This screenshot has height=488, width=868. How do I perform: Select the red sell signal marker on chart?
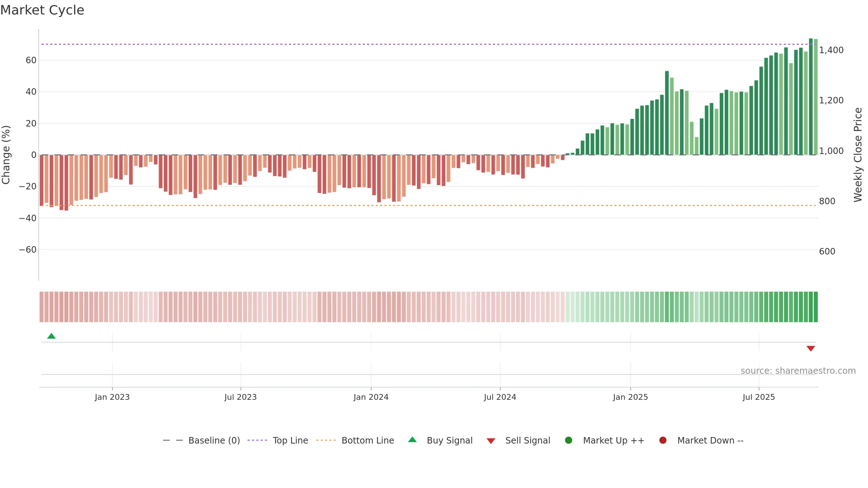811,348
